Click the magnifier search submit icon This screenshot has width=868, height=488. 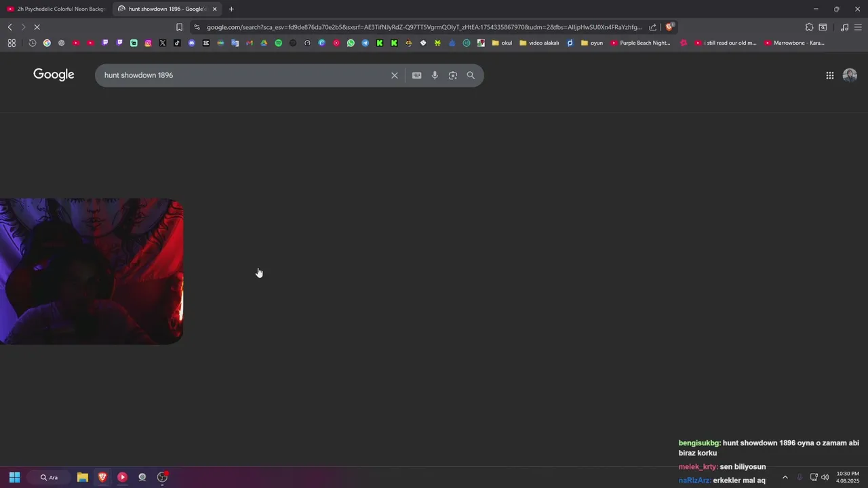coord(471,75)
